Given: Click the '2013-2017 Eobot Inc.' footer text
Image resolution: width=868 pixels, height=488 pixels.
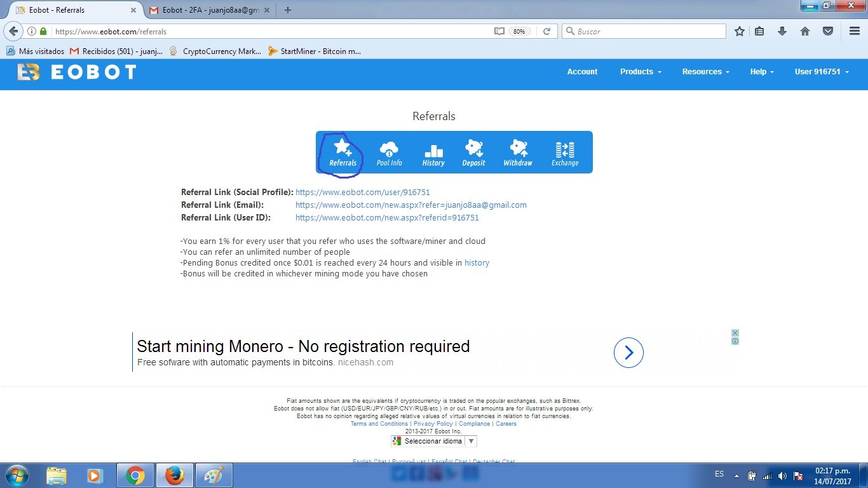Looking at the screenshot, I should [x=434, y=431].
